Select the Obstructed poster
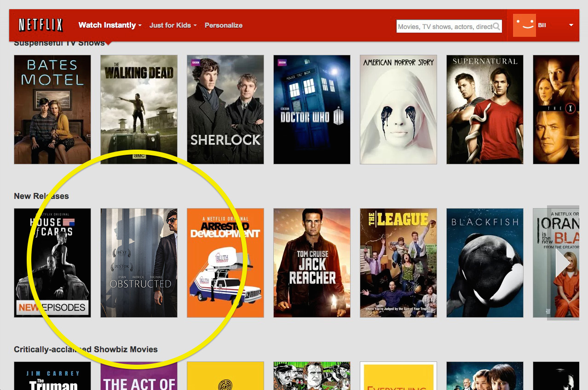588x390 pixels. click(139, 263)
